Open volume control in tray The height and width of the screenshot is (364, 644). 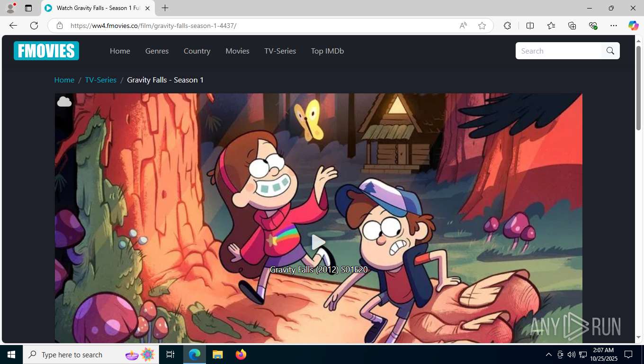click(x=571, y=355)
